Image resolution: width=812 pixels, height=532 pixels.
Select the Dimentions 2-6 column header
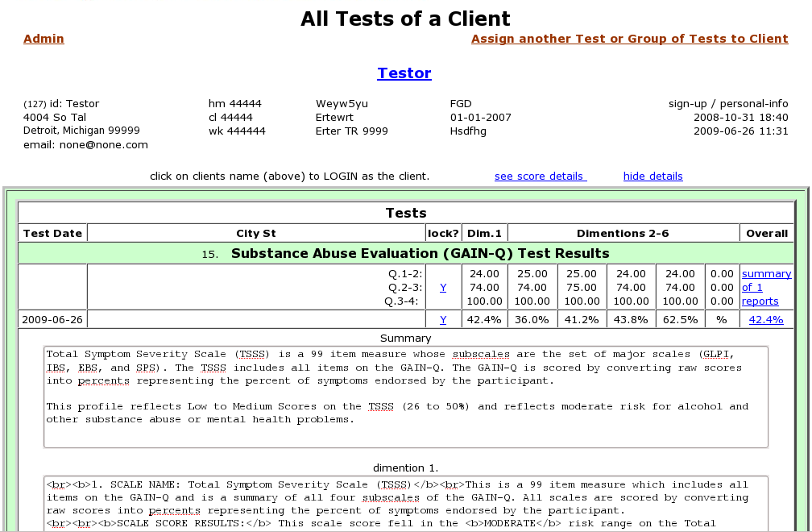pos(623,233)
